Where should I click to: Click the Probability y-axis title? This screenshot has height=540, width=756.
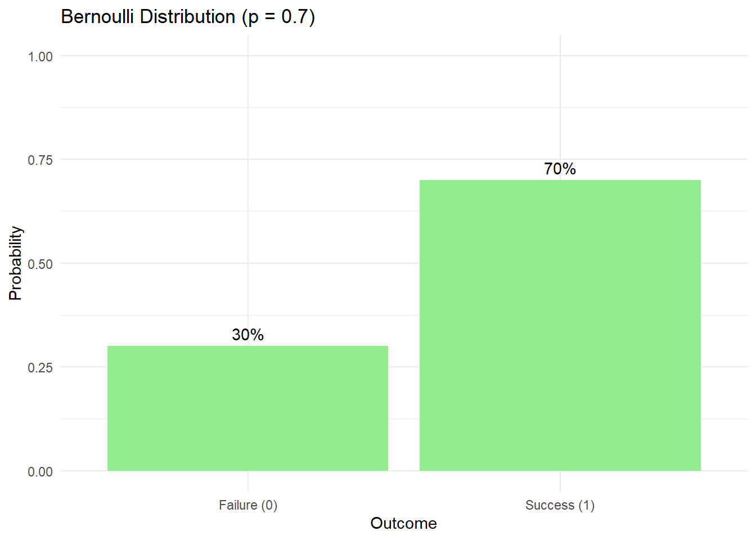click(15, 263)
